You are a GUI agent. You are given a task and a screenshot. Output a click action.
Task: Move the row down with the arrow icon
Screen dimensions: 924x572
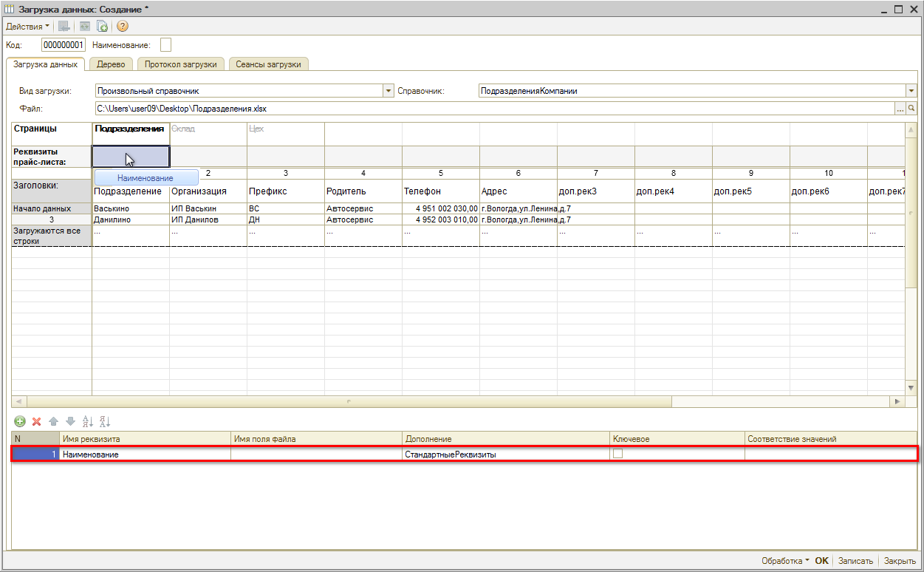pos(70,421)
